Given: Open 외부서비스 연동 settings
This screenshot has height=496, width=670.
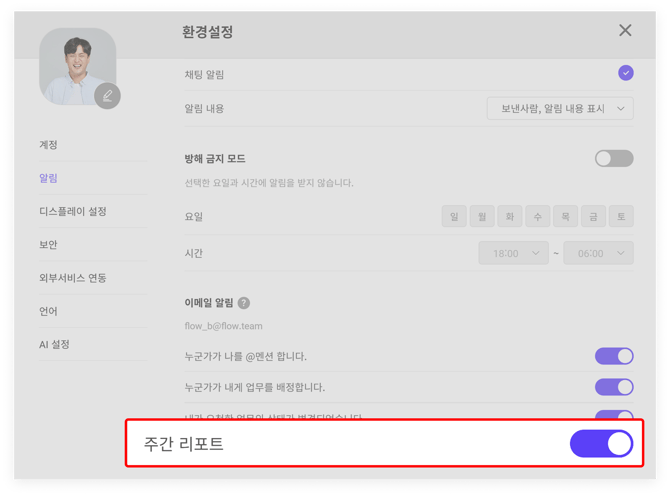Looking at the screenshot, I should (73, 278).
